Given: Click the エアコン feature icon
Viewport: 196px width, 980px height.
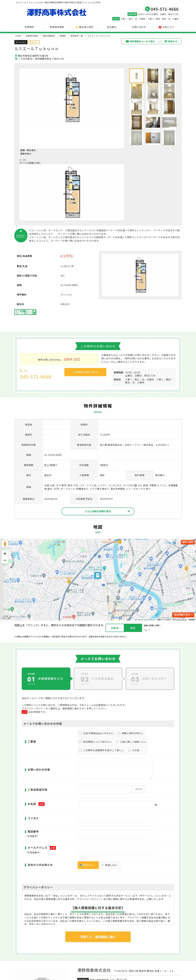Looking at the screenshot, I should click(x=20, y=312).
